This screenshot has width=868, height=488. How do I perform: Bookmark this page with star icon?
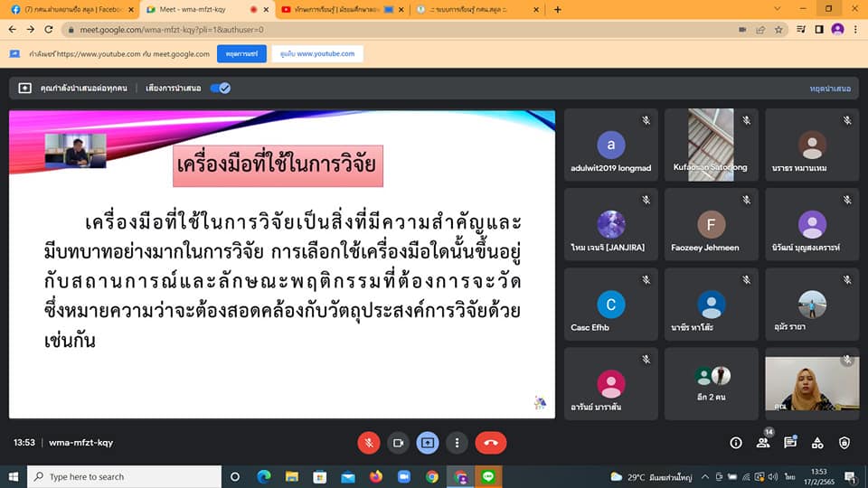pyautogui.click(x=778, y=29)
